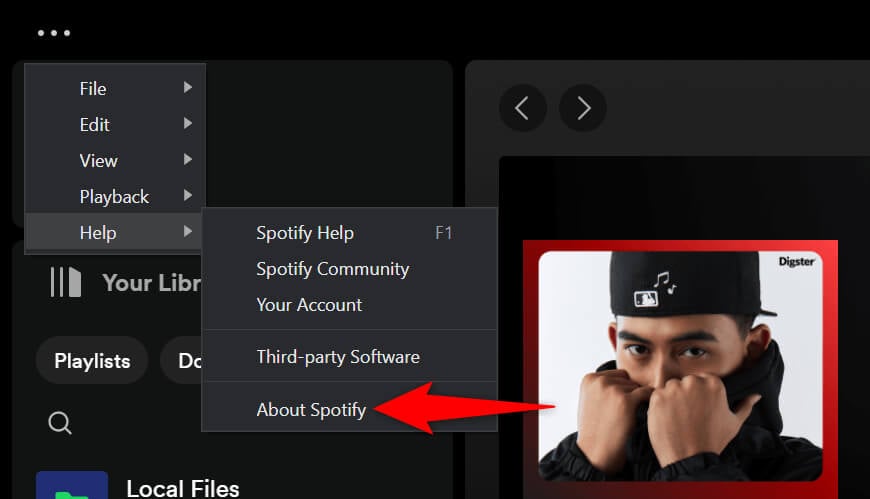
Task: Filter library by Playlists
Action: tap(91, 361)
